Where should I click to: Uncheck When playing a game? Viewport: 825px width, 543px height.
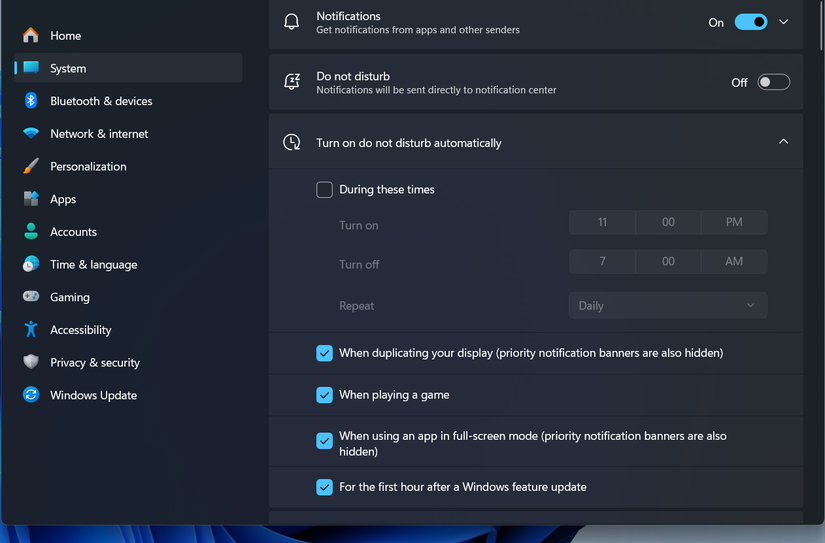[x=324, y=395]
